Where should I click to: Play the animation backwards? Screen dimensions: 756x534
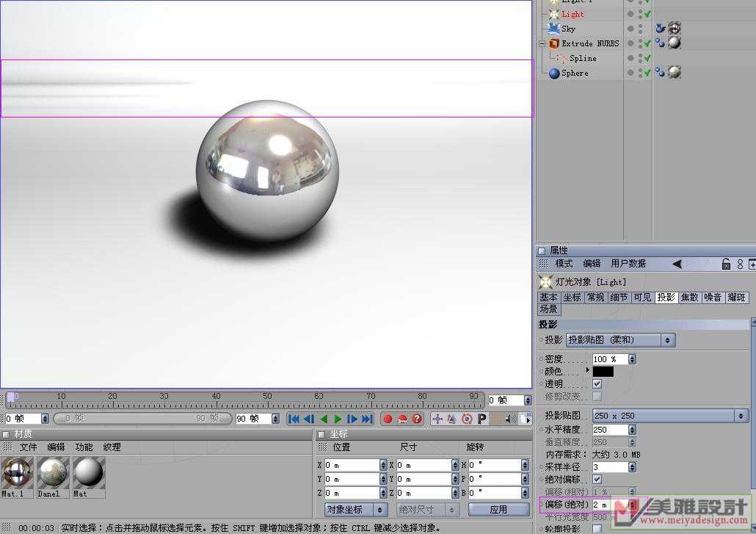[x=324, y=419]
